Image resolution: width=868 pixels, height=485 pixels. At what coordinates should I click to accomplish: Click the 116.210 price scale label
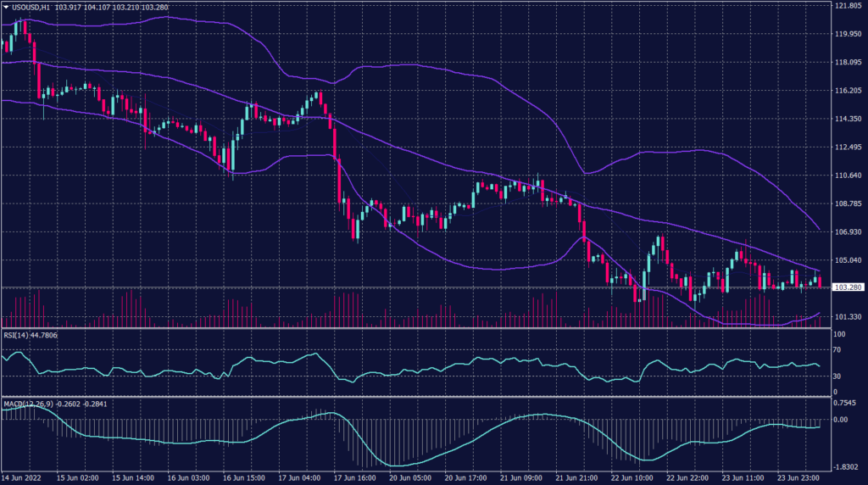pos(847,91)
